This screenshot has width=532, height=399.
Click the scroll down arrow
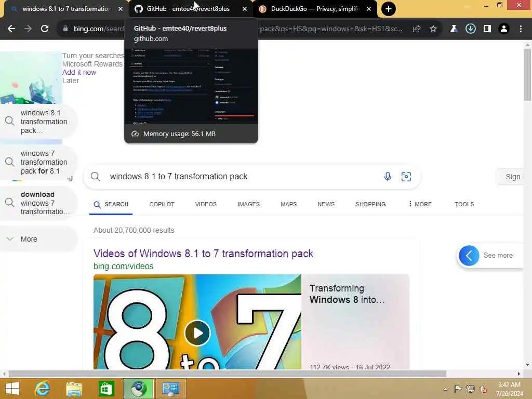click(527, 365)
